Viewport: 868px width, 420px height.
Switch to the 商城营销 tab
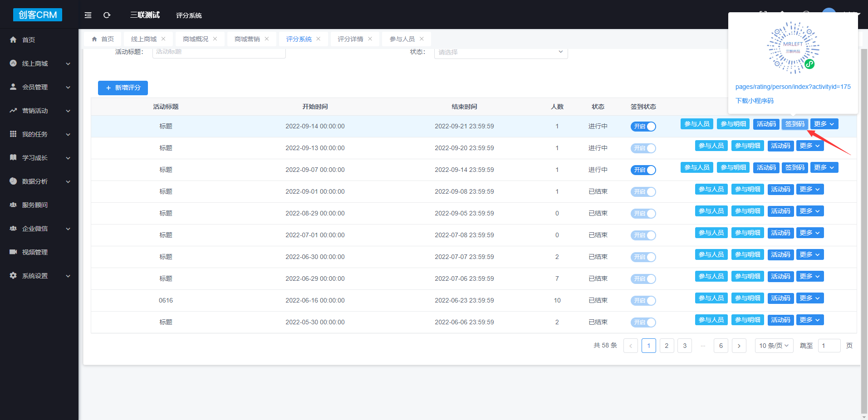(247, 39)
